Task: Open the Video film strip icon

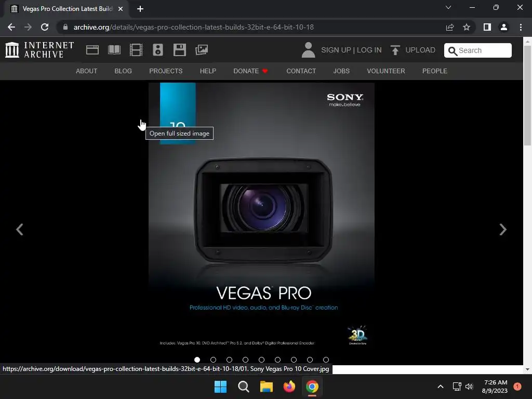Action: (136, 50)
